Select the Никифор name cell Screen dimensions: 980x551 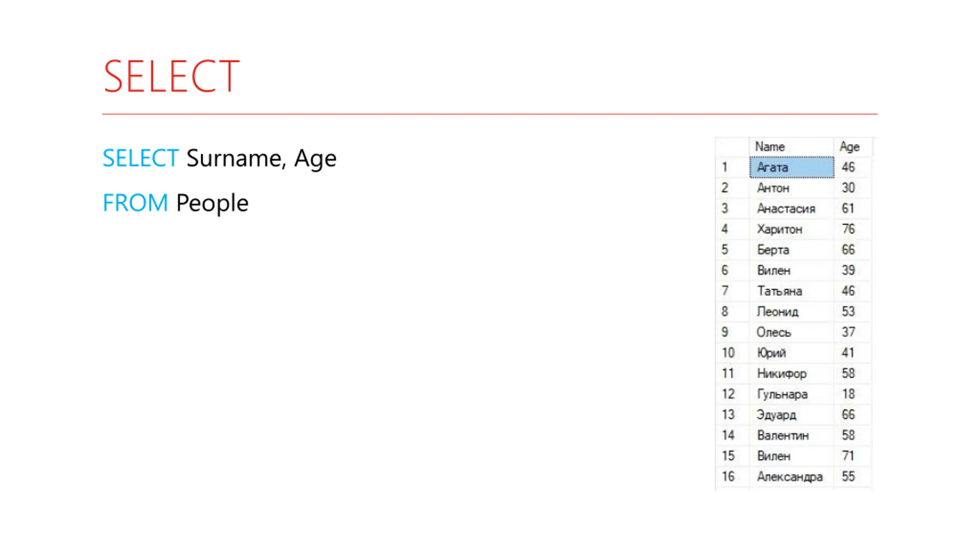coord(792,373)
